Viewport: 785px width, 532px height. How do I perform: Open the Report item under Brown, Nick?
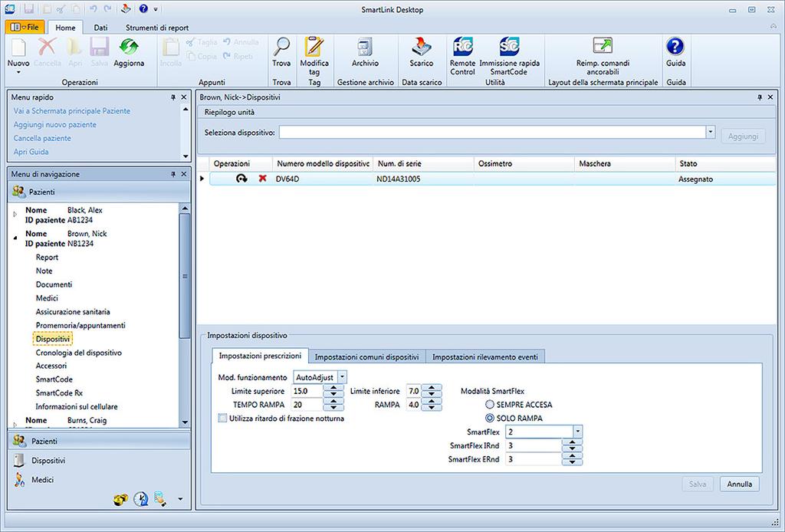pyautogui.click(x=47, y=258)
